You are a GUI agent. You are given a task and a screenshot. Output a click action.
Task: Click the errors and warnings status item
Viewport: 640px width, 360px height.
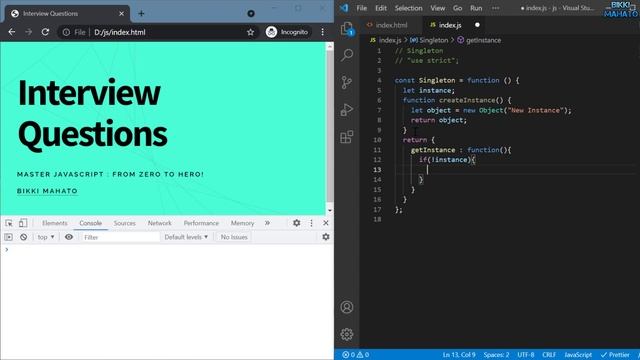pyautogui.click(x=356, y=355)
